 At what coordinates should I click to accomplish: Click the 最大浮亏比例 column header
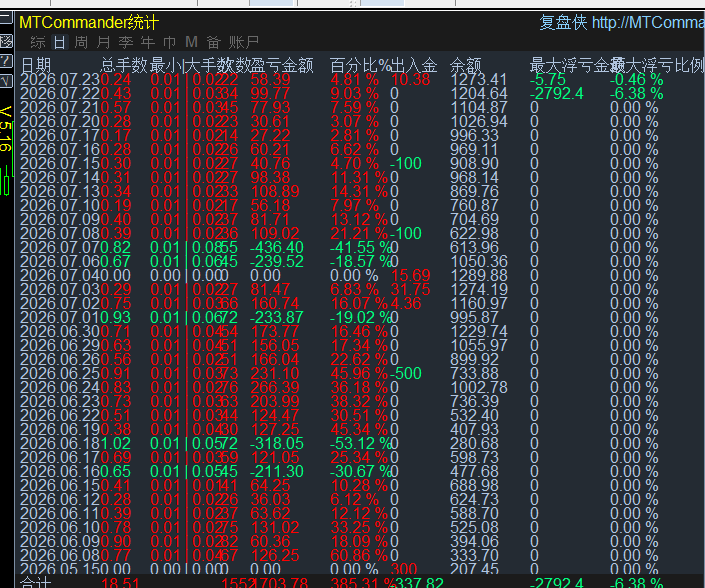[657, 66]
